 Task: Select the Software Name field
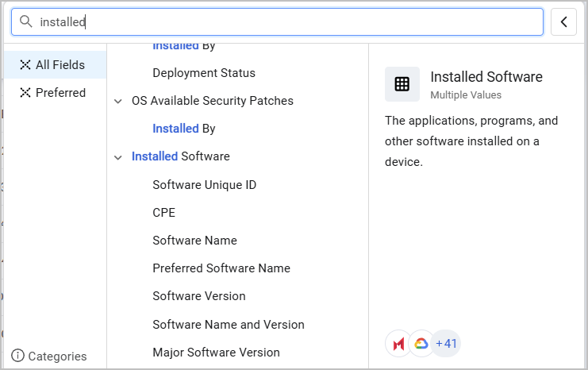[x=195, y=240]
